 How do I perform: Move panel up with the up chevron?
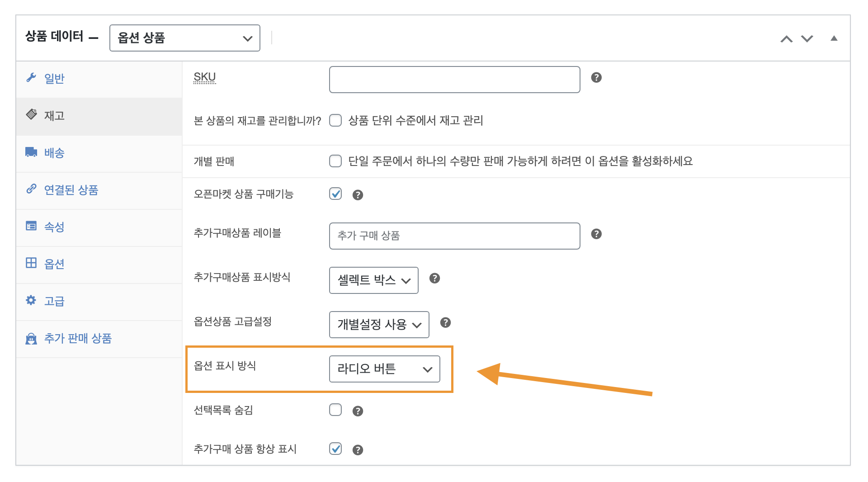click(x=786, y=39)
